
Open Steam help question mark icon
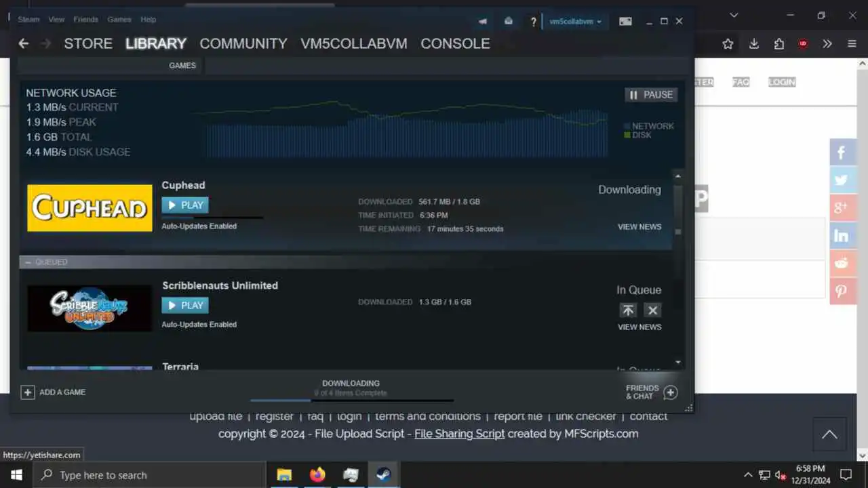[533, 22]
